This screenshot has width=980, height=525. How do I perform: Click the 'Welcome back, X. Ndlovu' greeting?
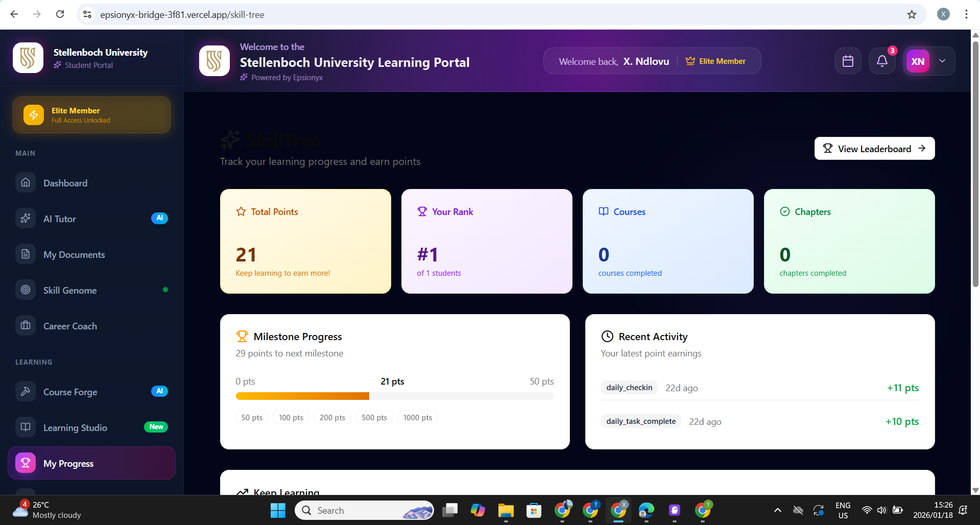pos(614,61)
